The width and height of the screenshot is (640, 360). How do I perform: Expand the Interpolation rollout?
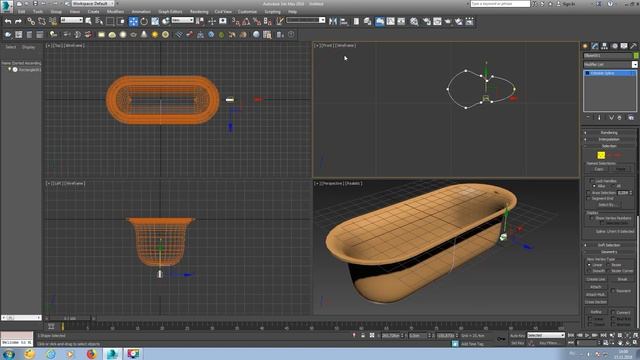[609, 139]
